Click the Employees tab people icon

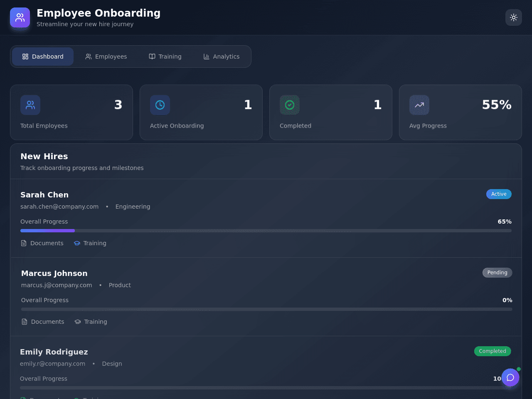[x=89, y=57]
